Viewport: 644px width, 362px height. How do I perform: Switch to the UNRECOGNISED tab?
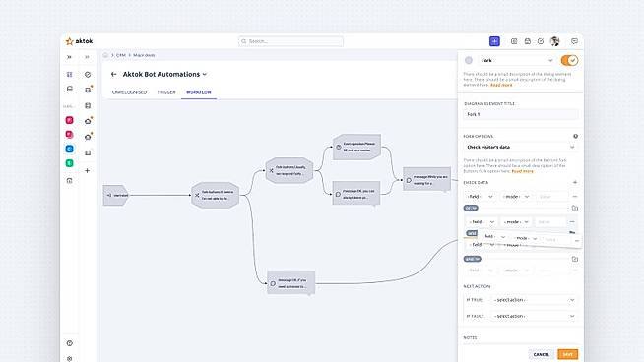click(x=129, y=92)
